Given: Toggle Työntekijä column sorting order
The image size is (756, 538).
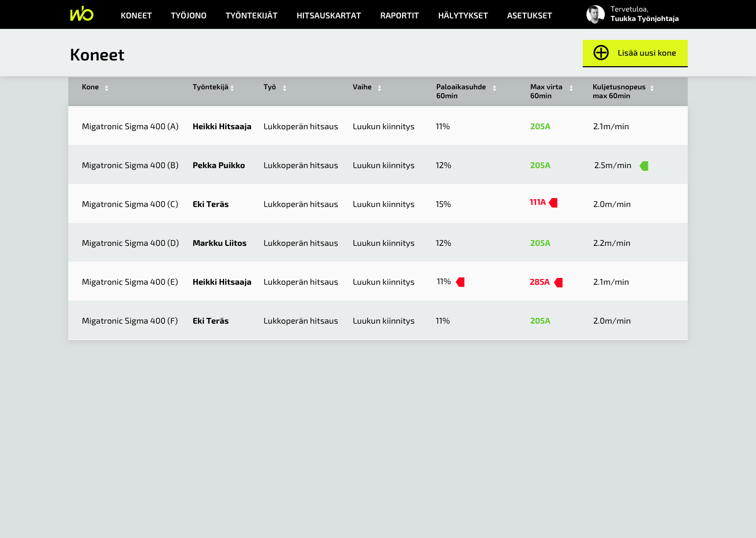Looking at the screenshot, I should 232,87.
